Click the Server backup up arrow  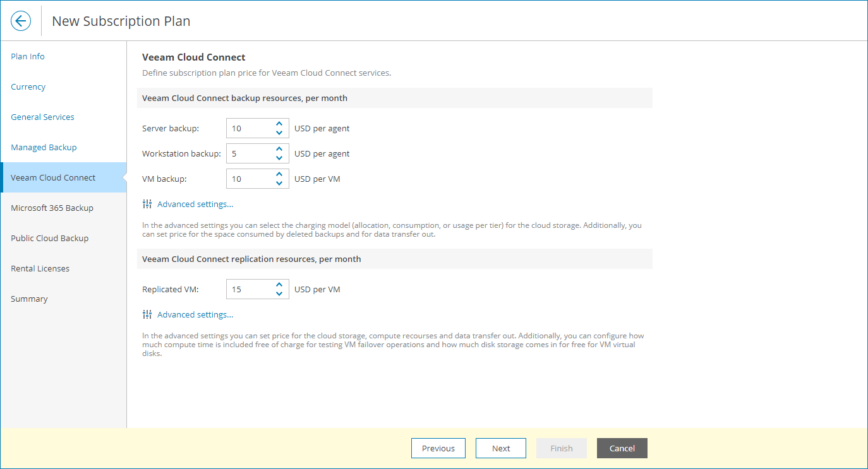[x=279, y=124]
